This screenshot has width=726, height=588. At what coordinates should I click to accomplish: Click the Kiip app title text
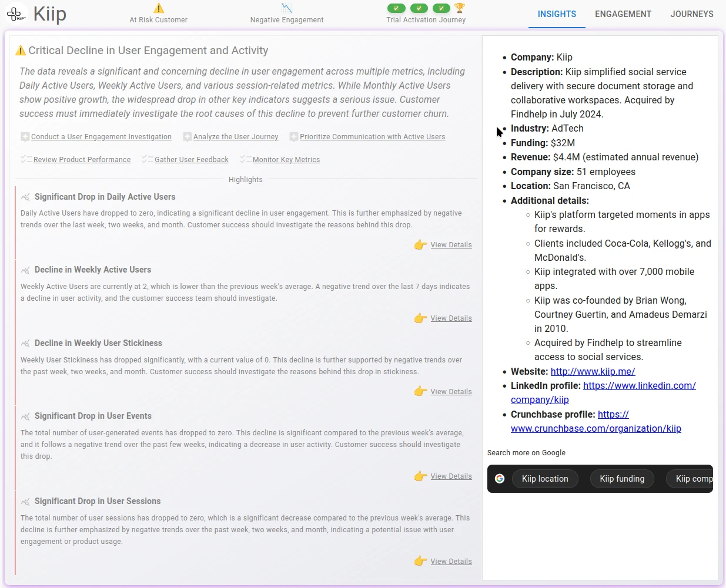point(50,14)
